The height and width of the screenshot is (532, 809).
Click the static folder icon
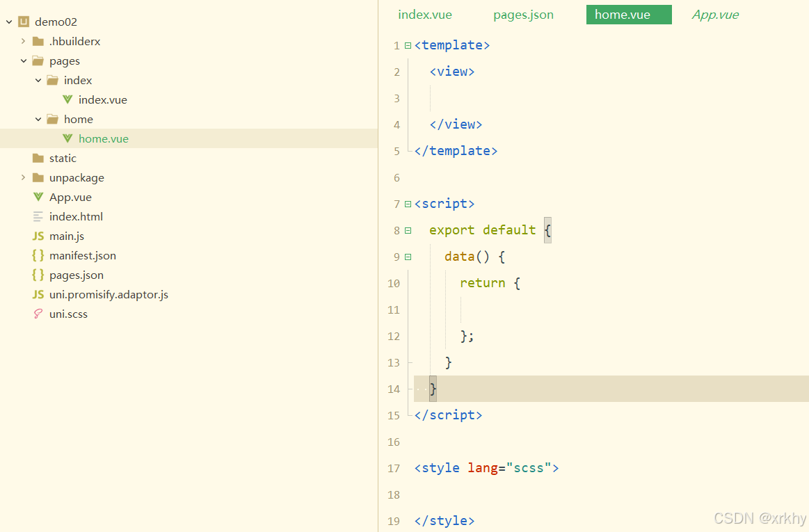(38, 158)
